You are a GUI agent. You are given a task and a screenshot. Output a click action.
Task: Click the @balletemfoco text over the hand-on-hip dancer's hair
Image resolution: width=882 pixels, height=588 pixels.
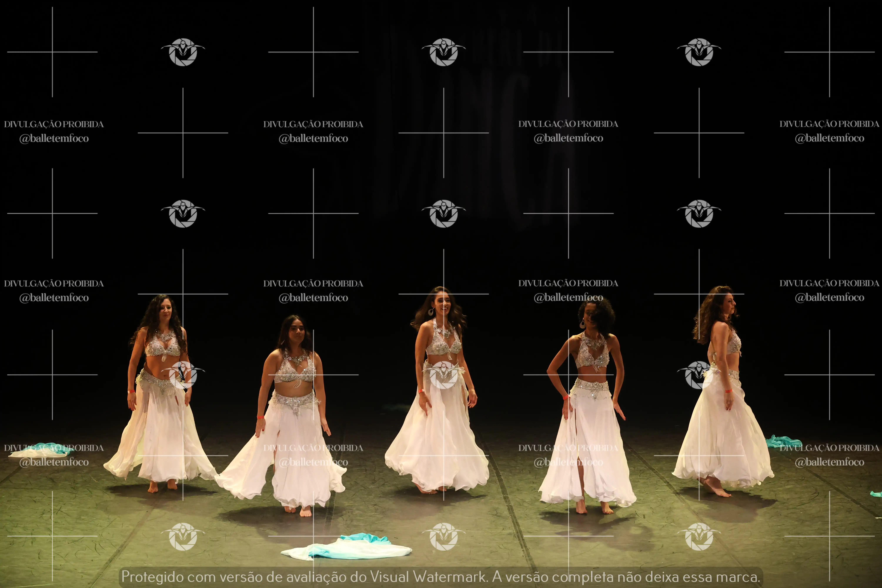(x=568, y=297)
